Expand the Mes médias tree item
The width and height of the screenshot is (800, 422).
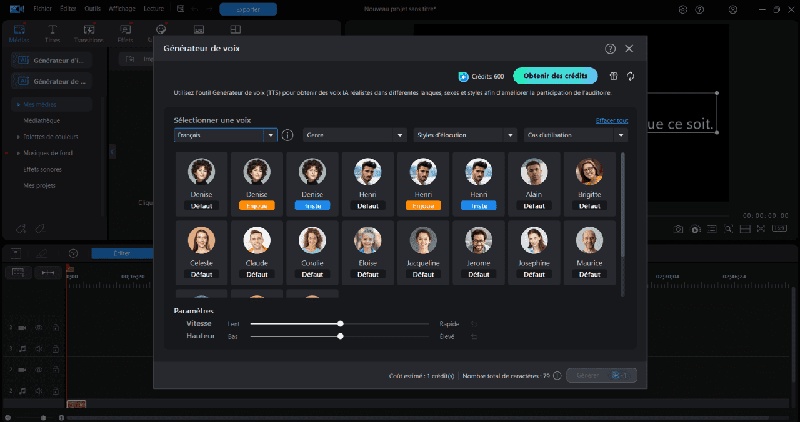point(18,105)
